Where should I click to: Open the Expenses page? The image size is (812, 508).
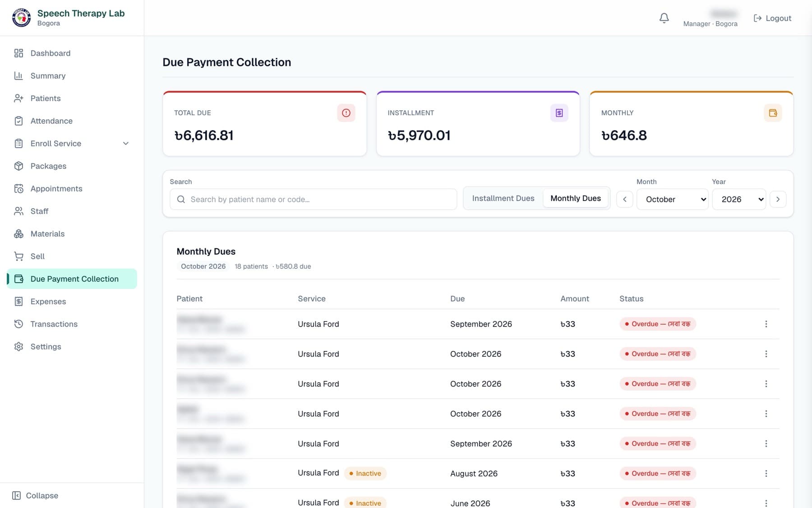click(72, 302)
